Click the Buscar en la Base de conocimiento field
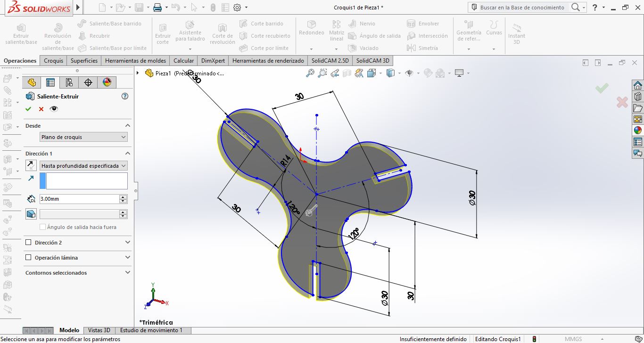The height and width of the screenshot is (343, 644). click(x=522, y=8)
